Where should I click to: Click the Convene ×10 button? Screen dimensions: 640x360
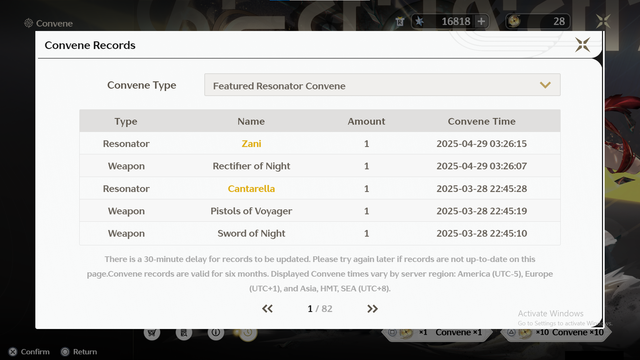click(555, 333)
